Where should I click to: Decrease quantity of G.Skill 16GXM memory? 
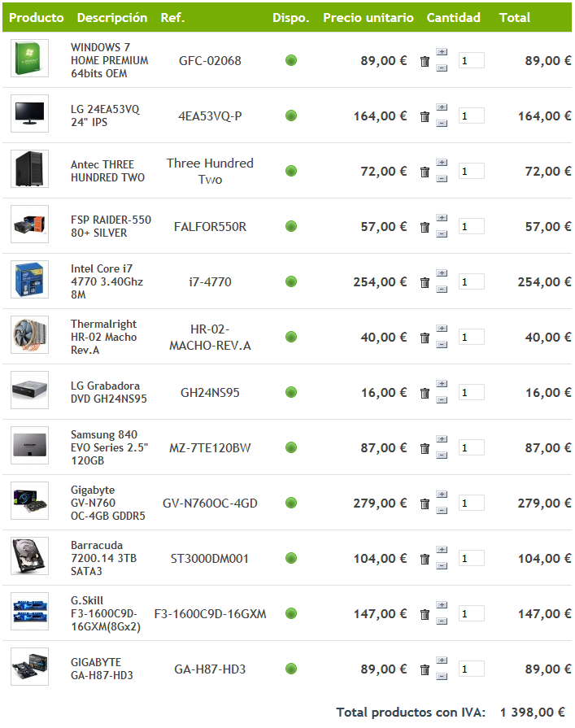(442, 621)
